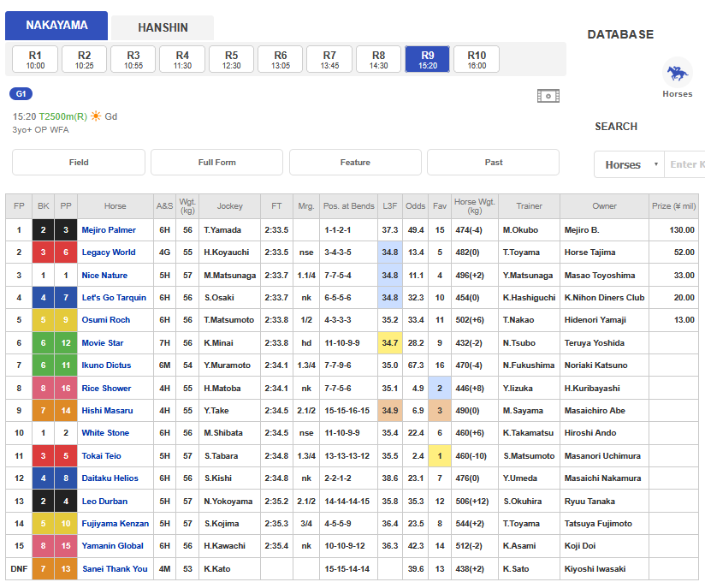
Task: Click the post position 16 cell
Action: point(66,389)
